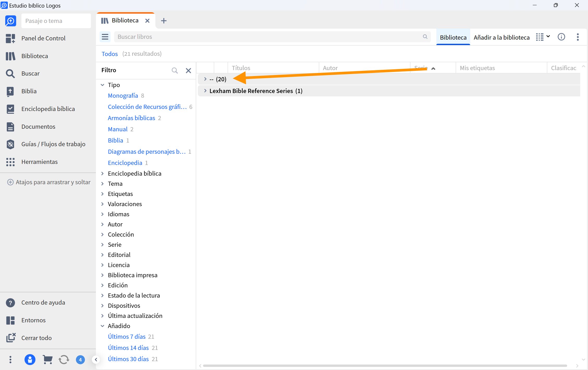Image resolution: width=588 pixels, height=370 pixels.
Task: Open Centro de ayuda
Action: click(43, 303)
